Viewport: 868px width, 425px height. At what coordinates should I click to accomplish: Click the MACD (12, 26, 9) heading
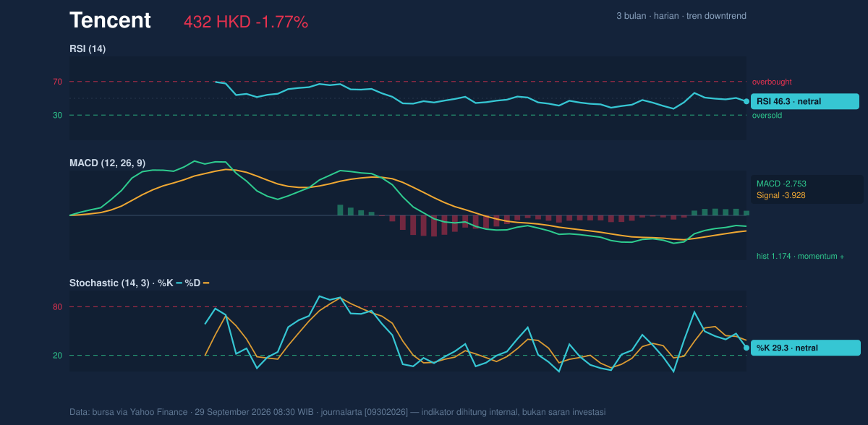[107, 163]
